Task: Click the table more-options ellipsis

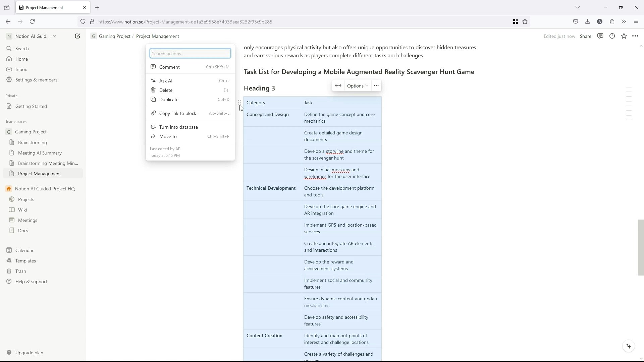Action: pos(376,86)
